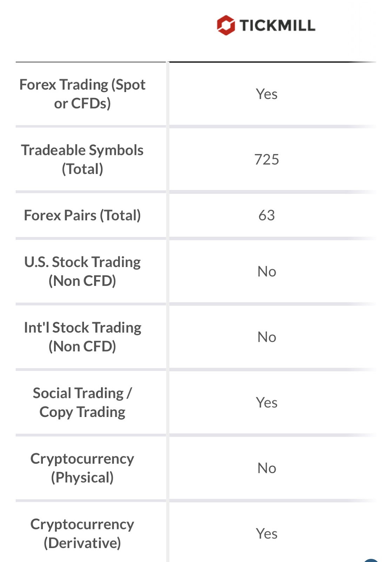Select the Yes value for Forex Trading
Viewport: 392px width, 562px height.
267,94
